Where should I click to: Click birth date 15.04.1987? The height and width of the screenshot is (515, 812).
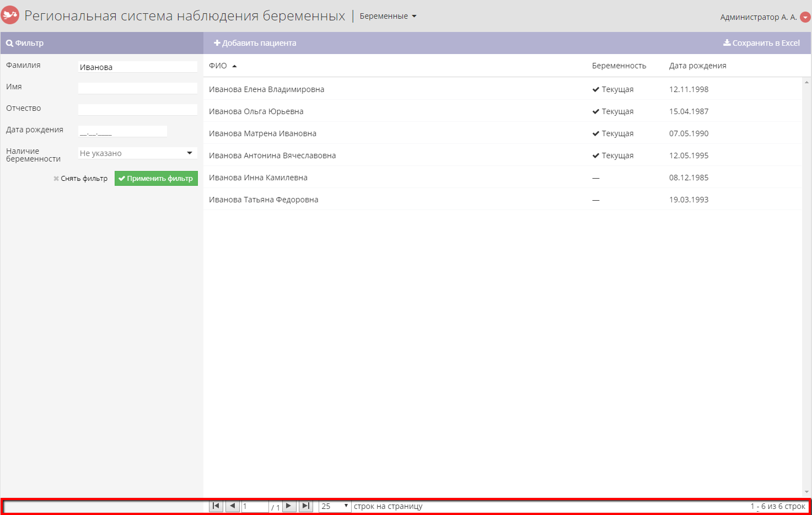point(689,111)
